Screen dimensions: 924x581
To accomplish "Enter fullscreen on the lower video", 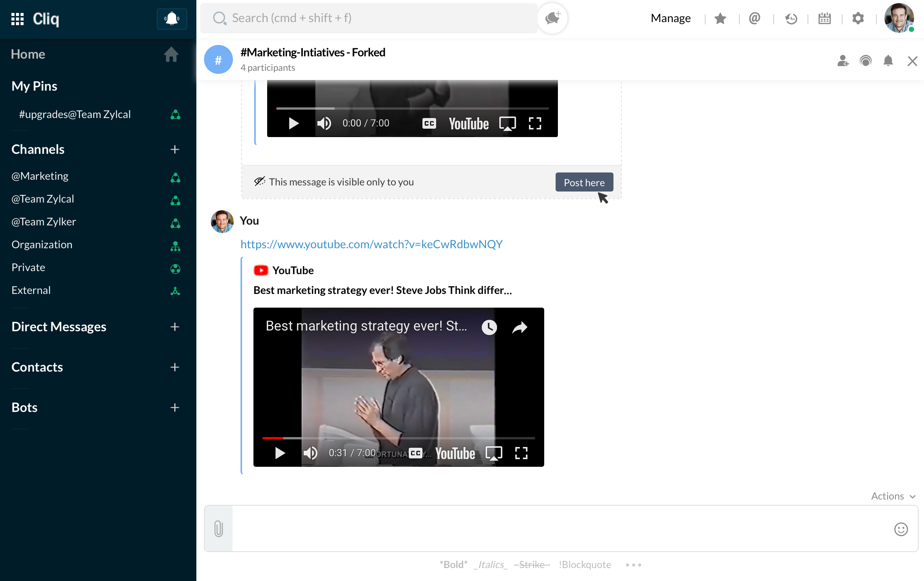I will point(521,453).
